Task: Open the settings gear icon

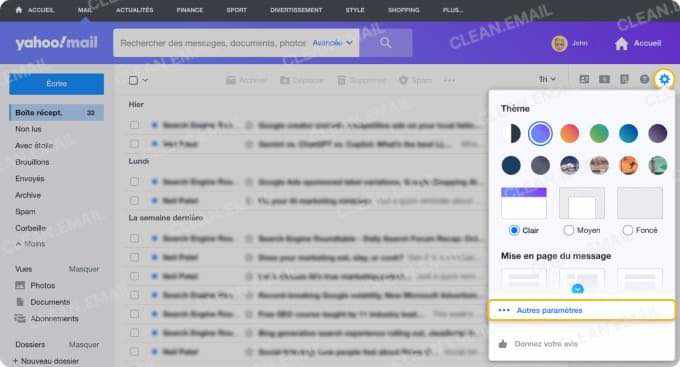Action: (664, 79)
